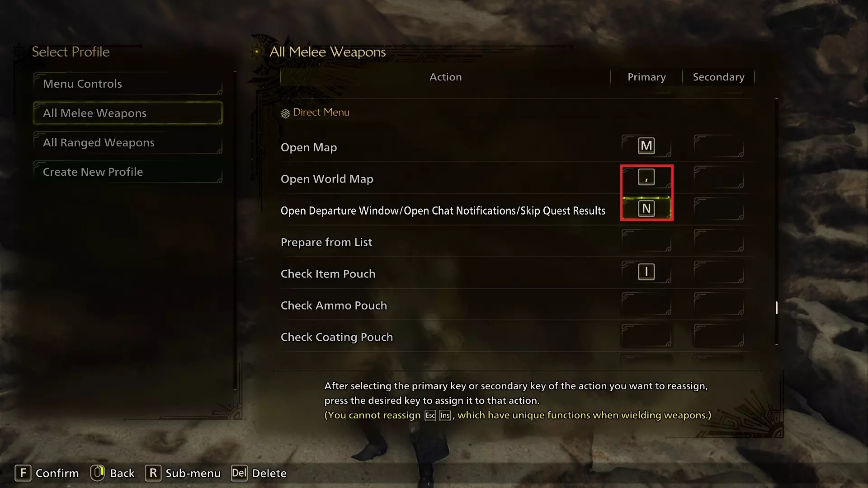
Task: Click the M key icon for Open Map
Action: (646, 146)
